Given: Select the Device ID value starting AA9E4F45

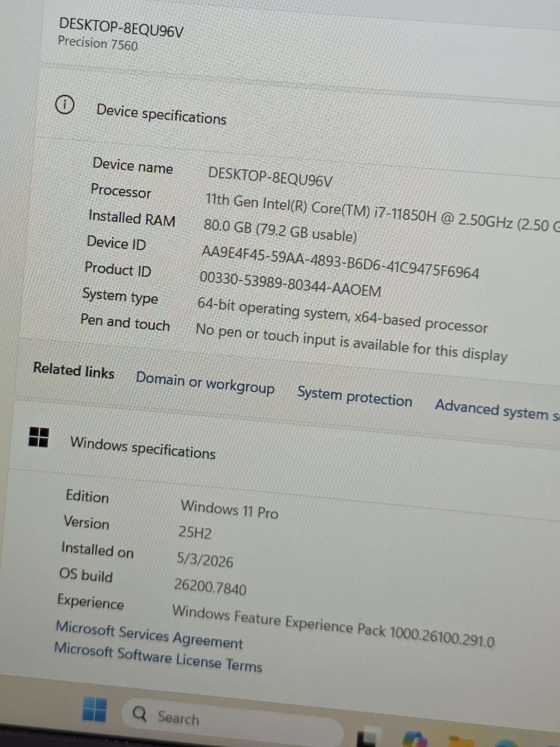Looking at the screenshot, I should (x=340, y=262).
